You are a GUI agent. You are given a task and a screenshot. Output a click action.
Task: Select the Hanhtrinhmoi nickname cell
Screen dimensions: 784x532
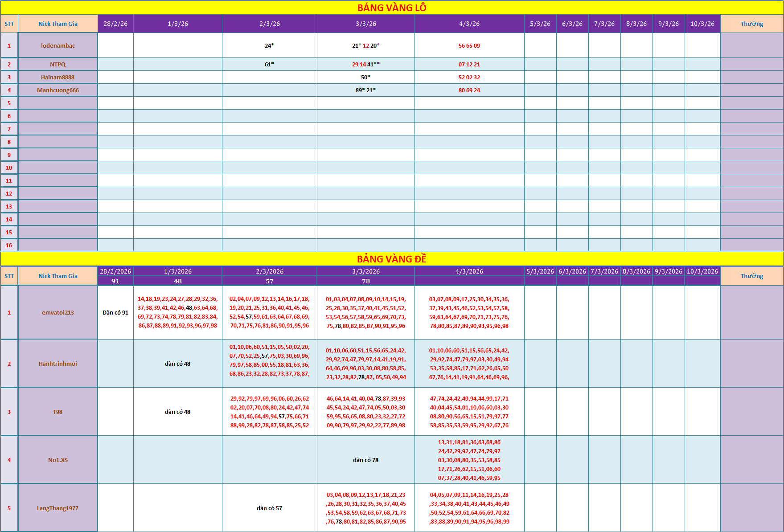tap(58, 364)
